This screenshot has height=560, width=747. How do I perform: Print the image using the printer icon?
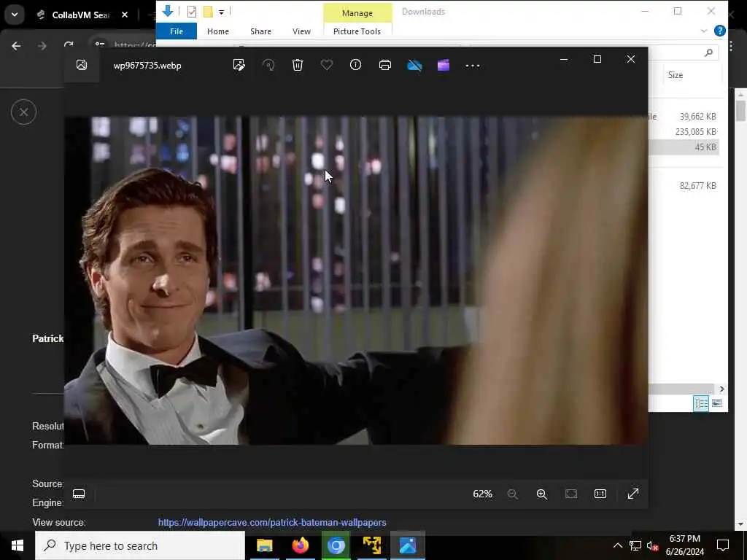tap(385, 65)
